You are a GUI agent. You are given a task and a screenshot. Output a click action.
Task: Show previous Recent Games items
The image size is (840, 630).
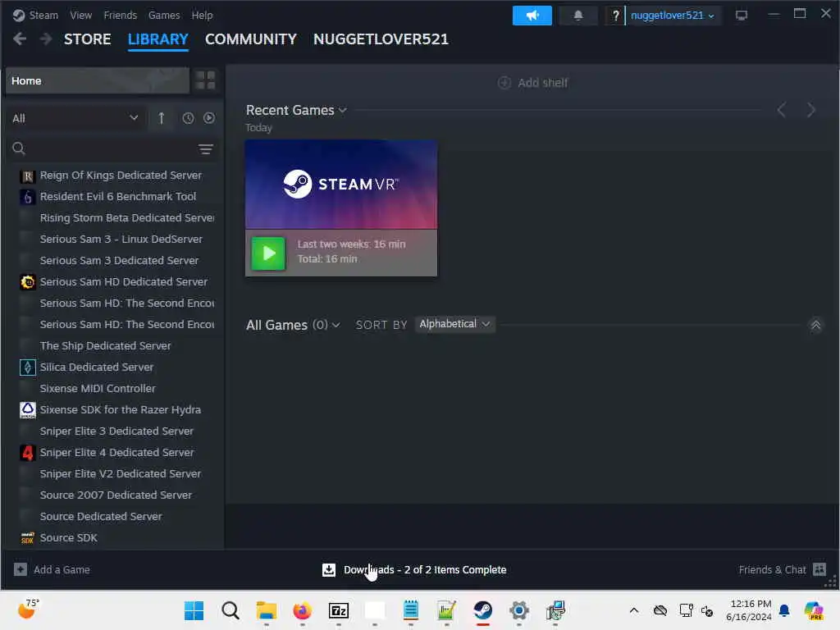782,111
